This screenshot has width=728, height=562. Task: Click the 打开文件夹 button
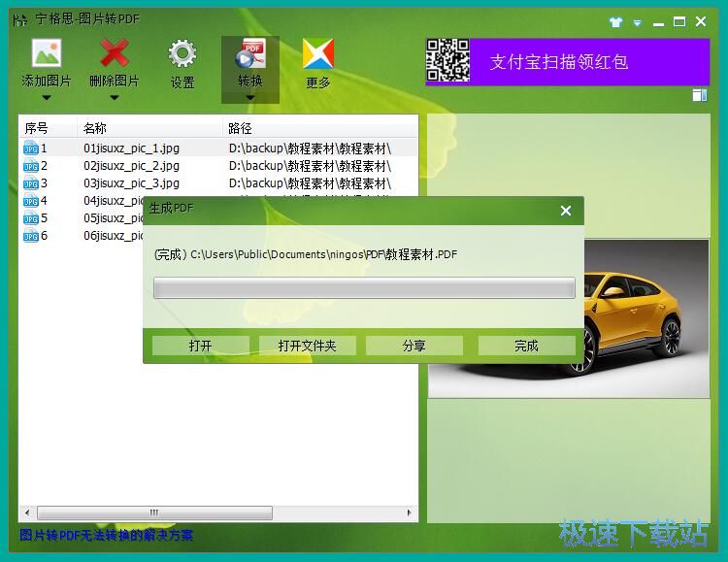pos(308,346)
